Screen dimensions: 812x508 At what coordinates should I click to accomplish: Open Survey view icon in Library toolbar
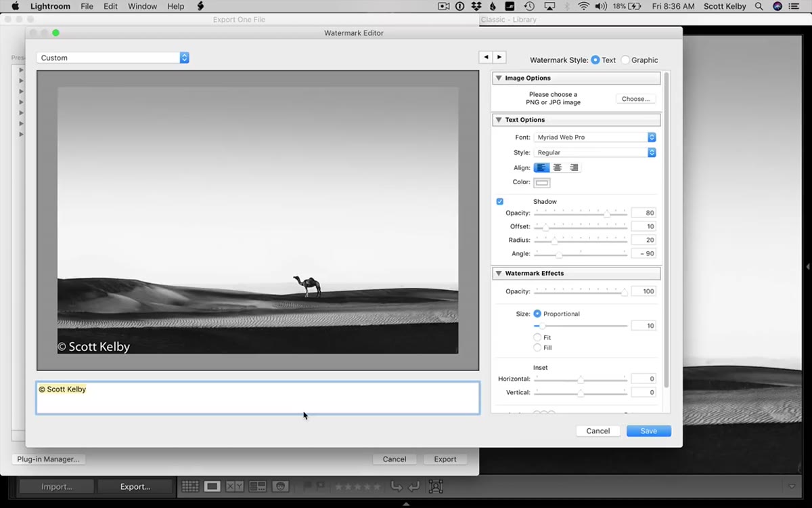point(258,486)
